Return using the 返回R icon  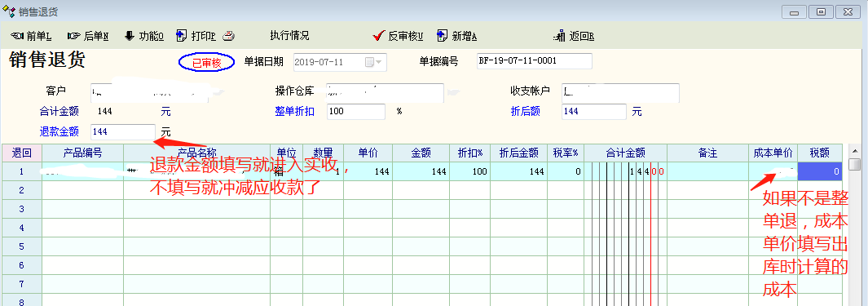point(558,36)
